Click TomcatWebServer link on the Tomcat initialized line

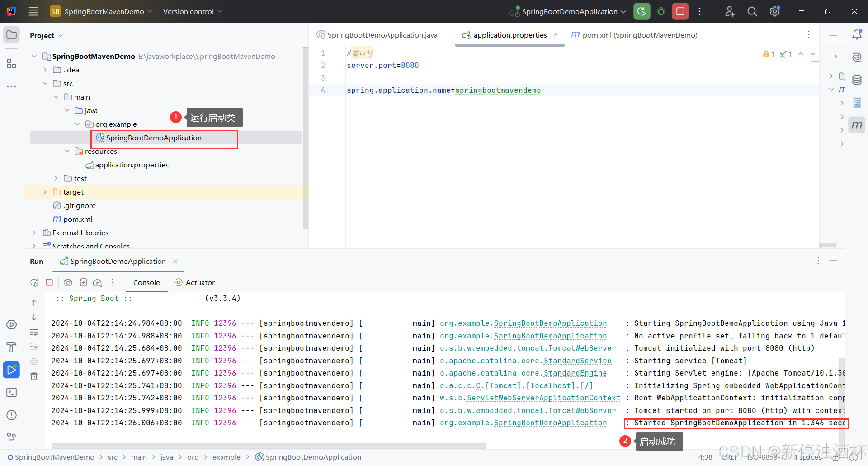[582, 348]
